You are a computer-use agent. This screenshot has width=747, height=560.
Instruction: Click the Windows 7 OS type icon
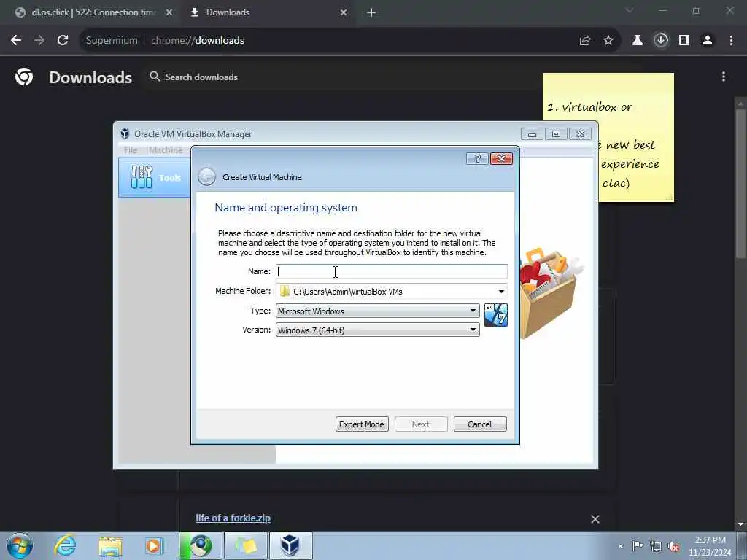point(496,315)
